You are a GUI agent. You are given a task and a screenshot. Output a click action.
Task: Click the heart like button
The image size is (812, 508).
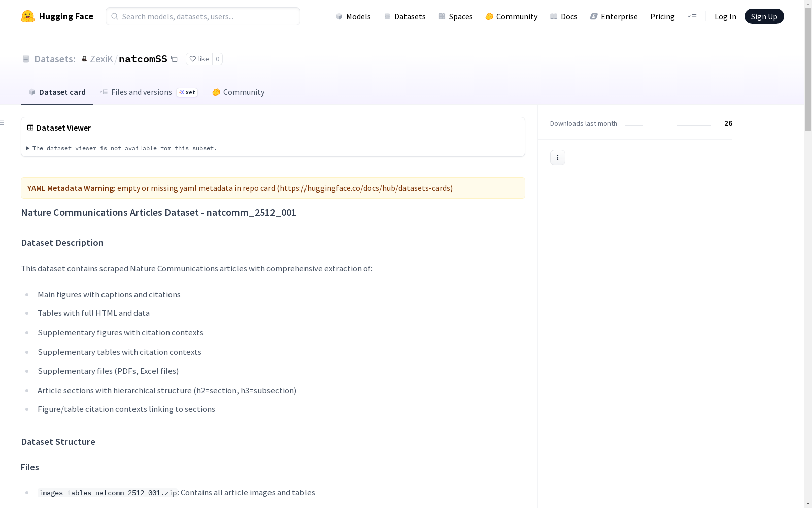click(199, 59)
